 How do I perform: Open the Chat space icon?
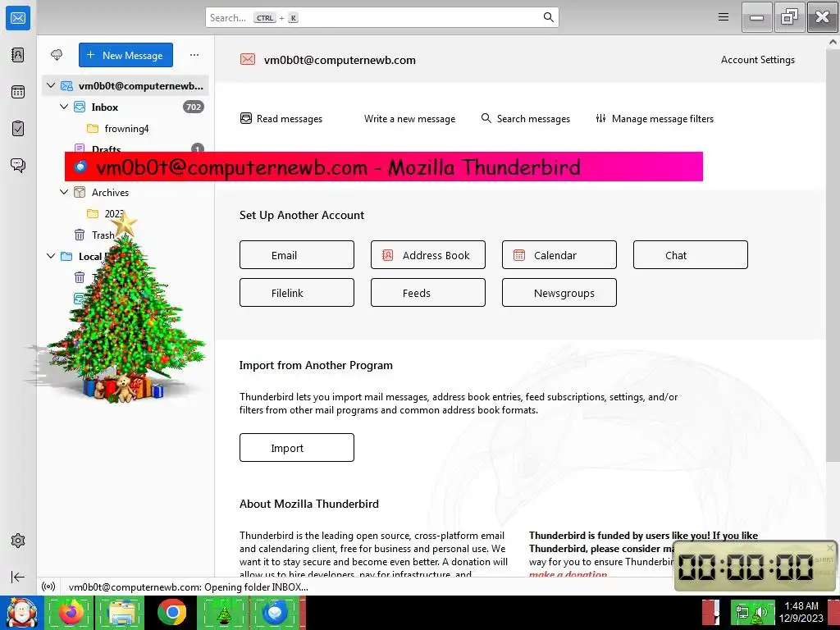(18, 165)
